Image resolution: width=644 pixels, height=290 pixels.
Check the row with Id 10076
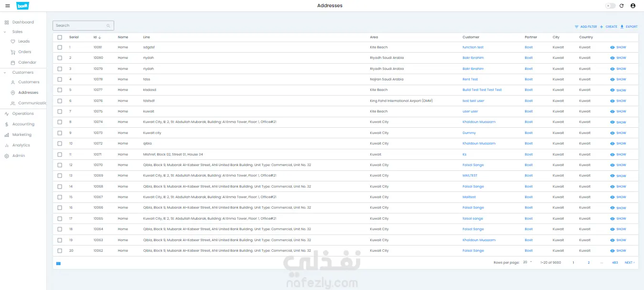(60, 101)
